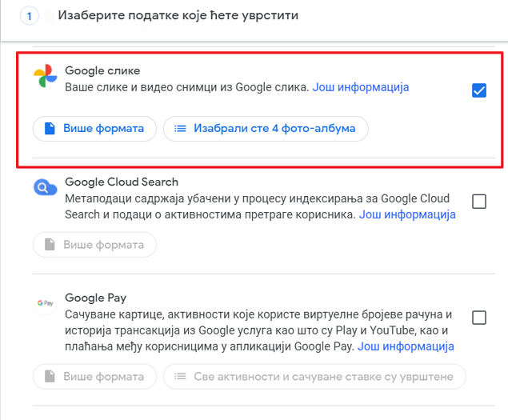Click list icon in photo albums button
Screen dimensions: 508x420
[180, 129]
